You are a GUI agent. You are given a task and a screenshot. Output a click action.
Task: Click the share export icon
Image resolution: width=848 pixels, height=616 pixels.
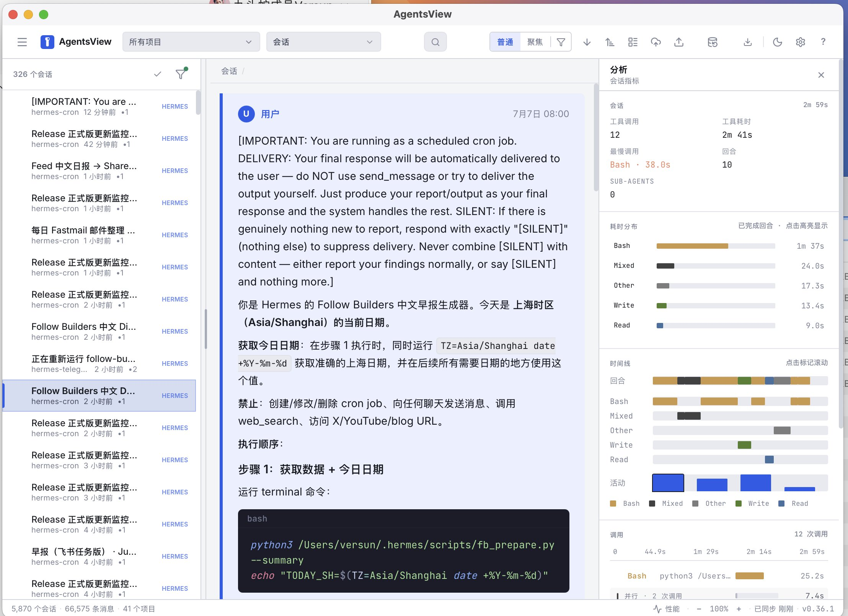click(678, 42)
